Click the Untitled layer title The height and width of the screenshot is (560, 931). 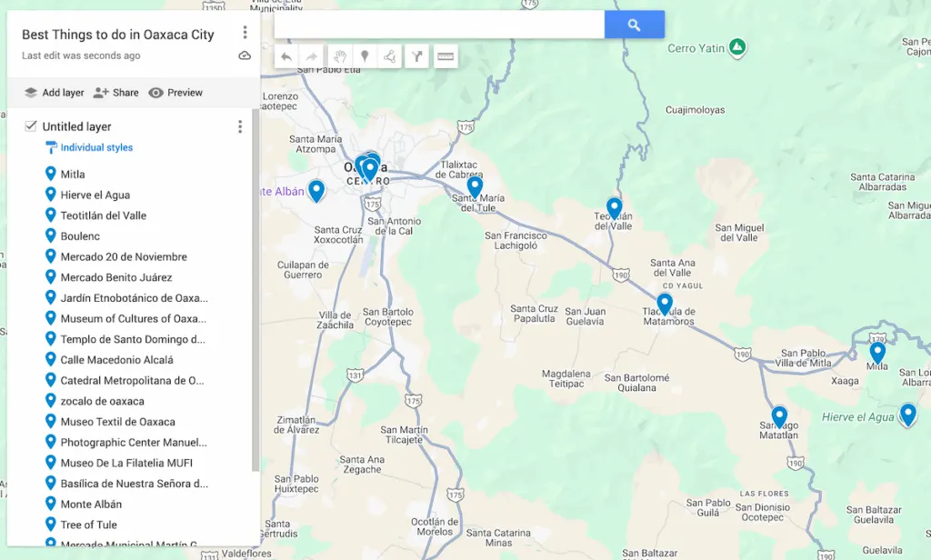(76, 126)
